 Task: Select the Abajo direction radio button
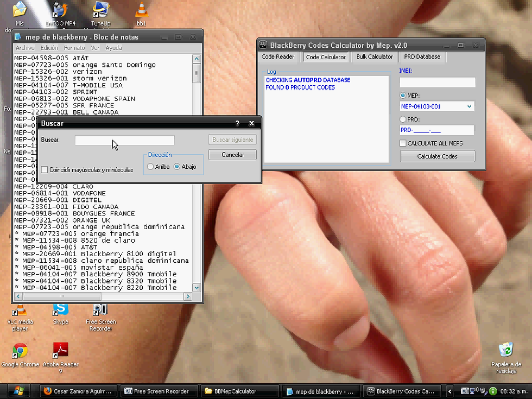click(x=177, y=167)
